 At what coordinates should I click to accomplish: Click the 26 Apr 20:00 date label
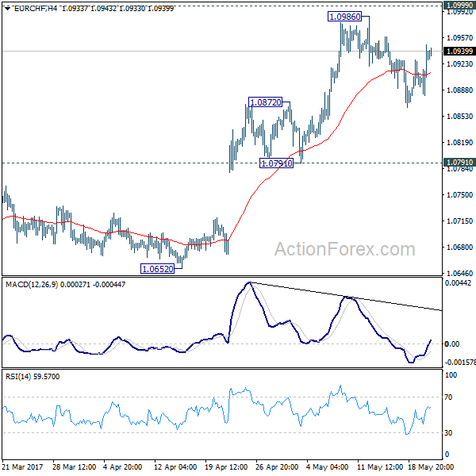click(x=277, y=467)
